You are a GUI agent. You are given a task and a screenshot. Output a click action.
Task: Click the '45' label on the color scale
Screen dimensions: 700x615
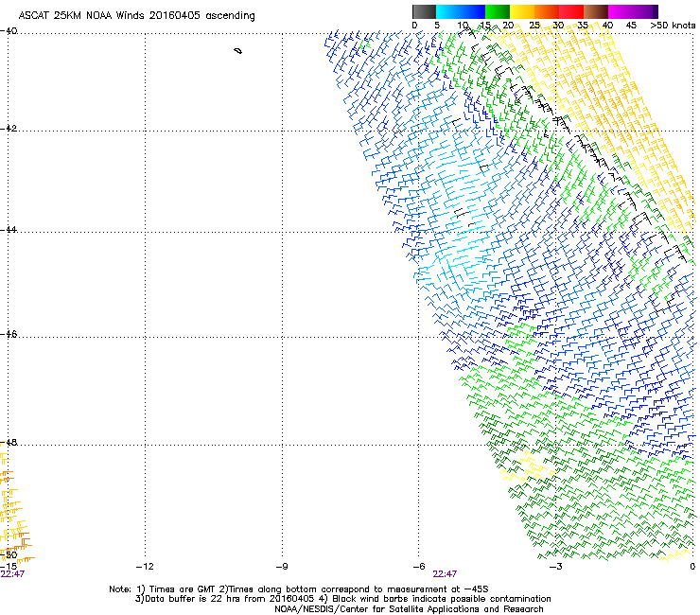click(x=631, y=26)
